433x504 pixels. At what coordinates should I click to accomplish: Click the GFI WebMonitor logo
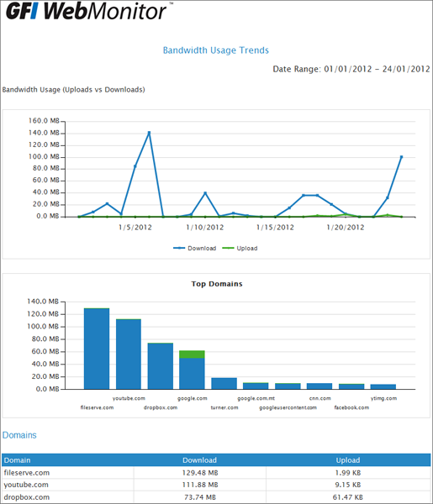point(87,11)
